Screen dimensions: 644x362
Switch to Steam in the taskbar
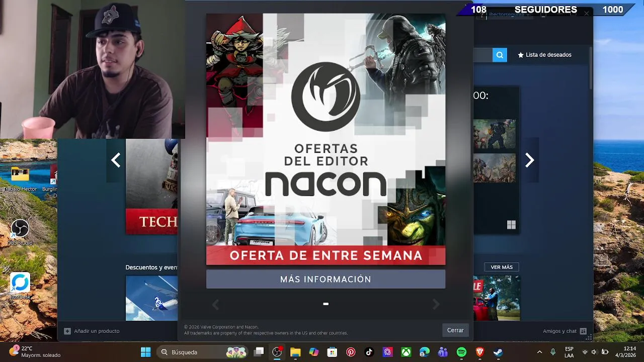[x=498, y=352]
